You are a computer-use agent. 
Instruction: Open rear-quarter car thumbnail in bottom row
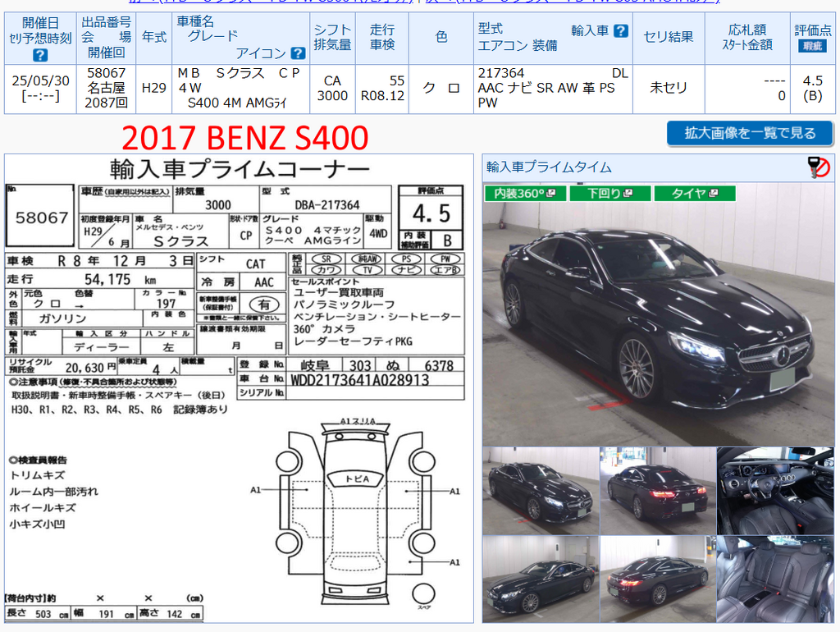pos(658,579)
